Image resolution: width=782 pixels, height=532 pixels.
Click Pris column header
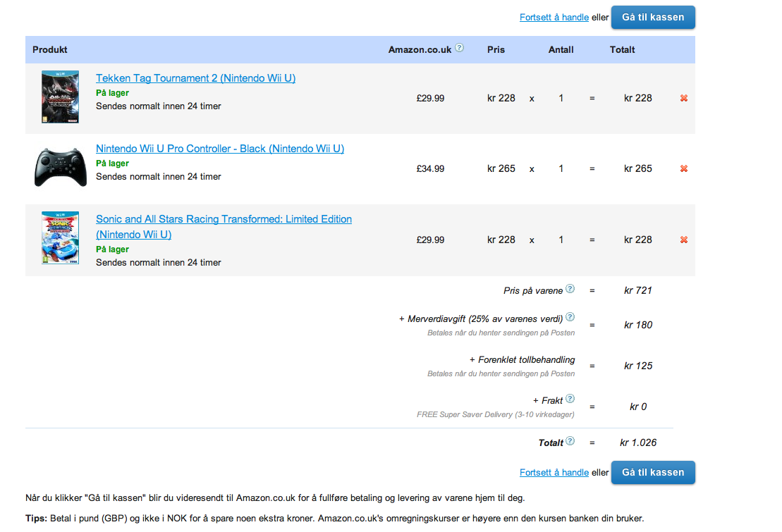[496, 50]
